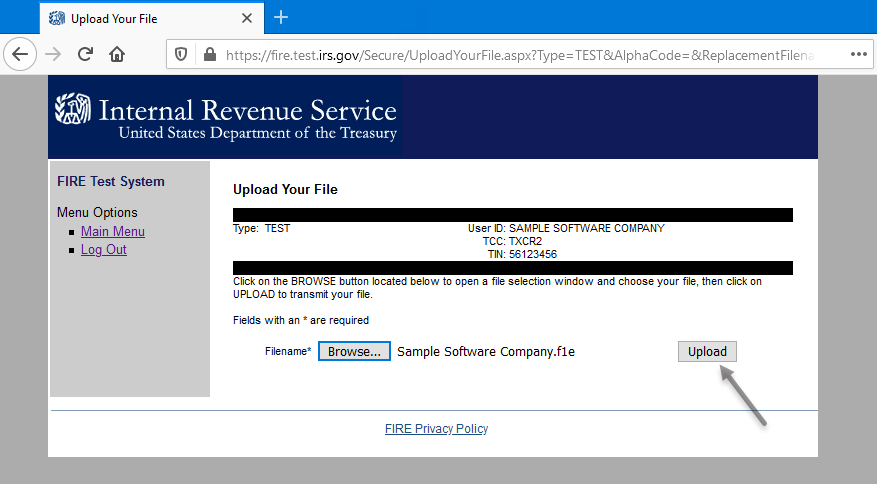
Task: Reload the current page
Action: (86, 54)
